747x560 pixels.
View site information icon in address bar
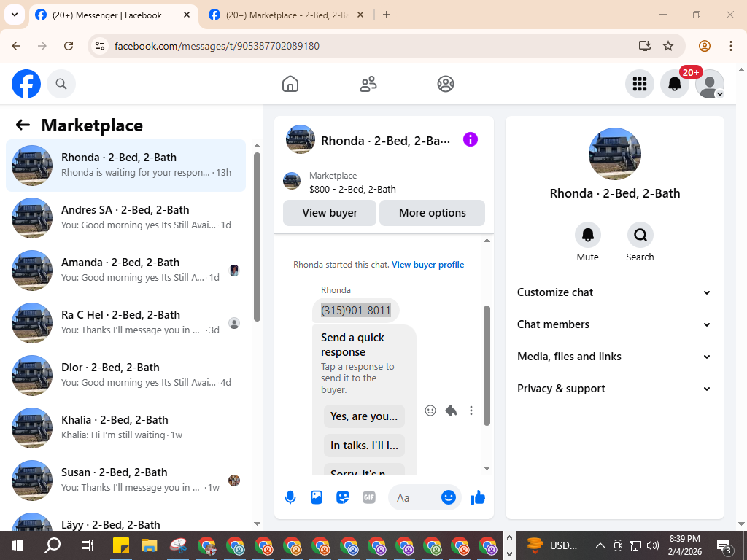[100, 46]
